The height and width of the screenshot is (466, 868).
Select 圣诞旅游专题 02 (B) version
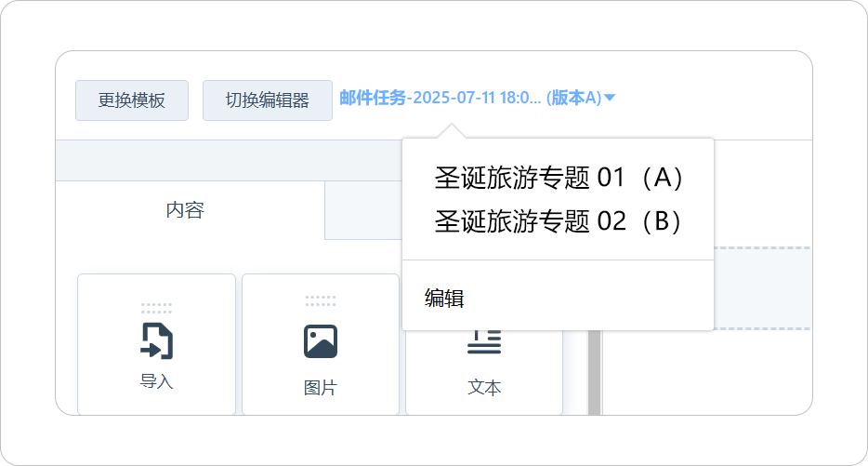pyautogui.click(x=558, y=221)
